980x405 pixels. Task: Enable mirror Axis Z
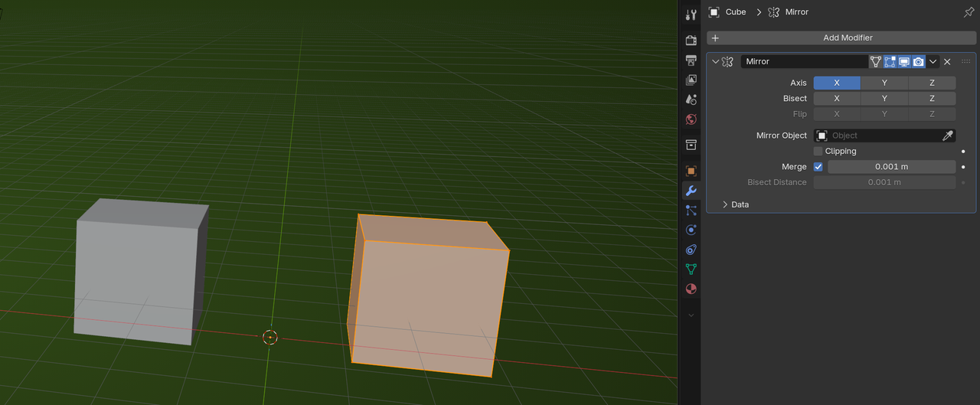932,83
